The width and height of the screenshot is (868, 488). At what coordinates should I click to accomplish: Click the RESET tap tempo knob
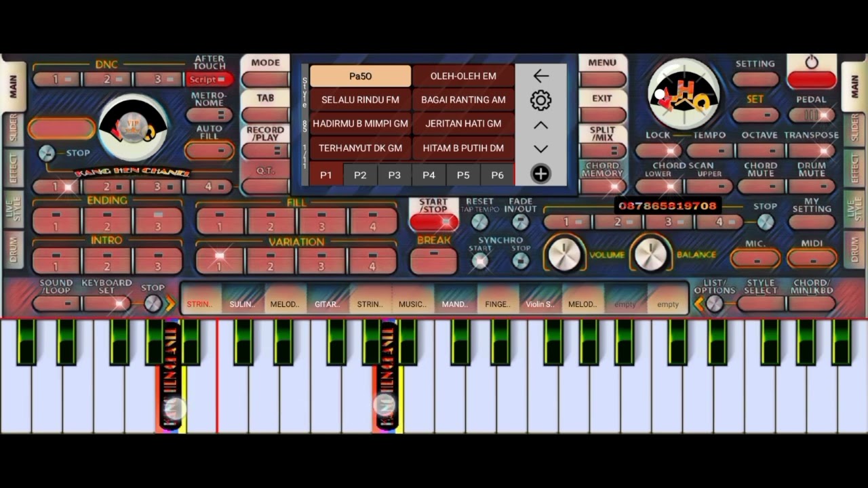coord(479,222)
